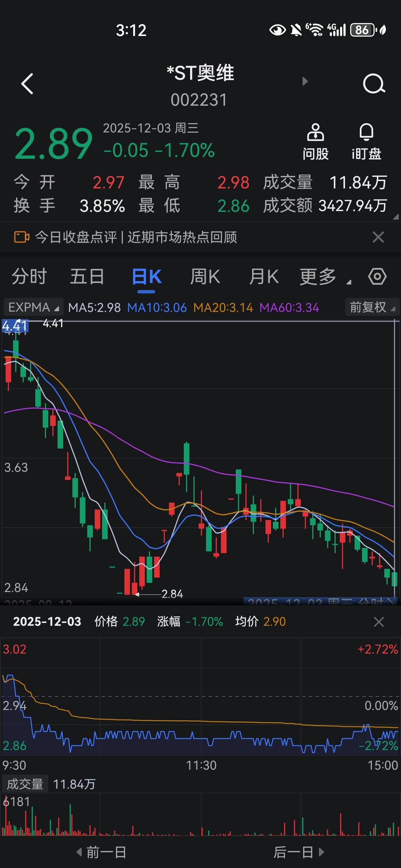Tap the muted bell status icon

296,30
